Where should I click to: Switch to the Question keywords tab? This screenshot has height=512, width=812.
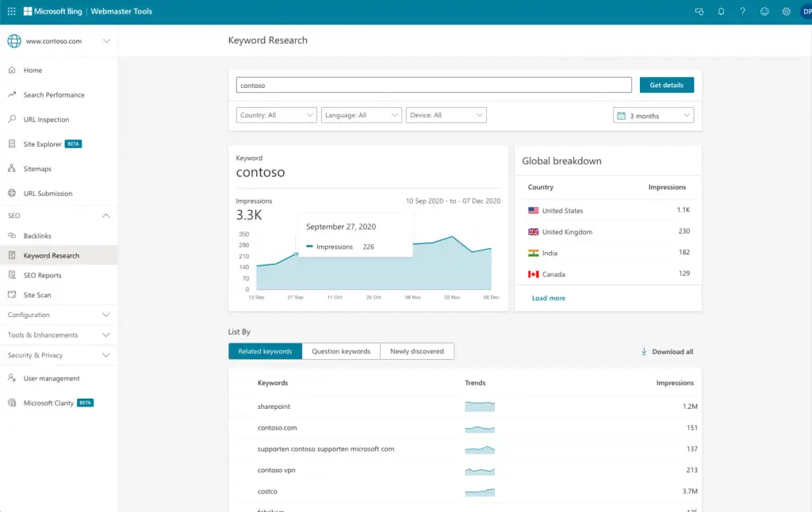[341, 351]
